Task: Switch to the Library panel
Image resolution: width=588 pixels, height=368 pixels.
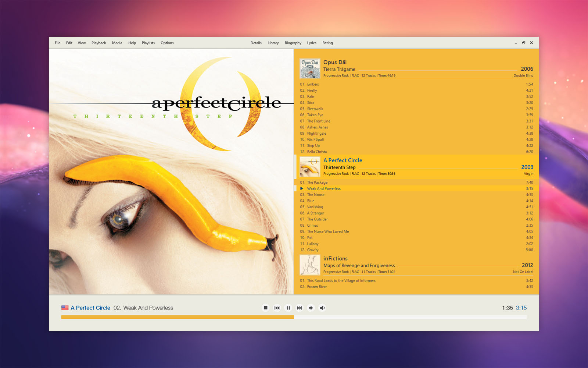Action: [x=273, y=43]
